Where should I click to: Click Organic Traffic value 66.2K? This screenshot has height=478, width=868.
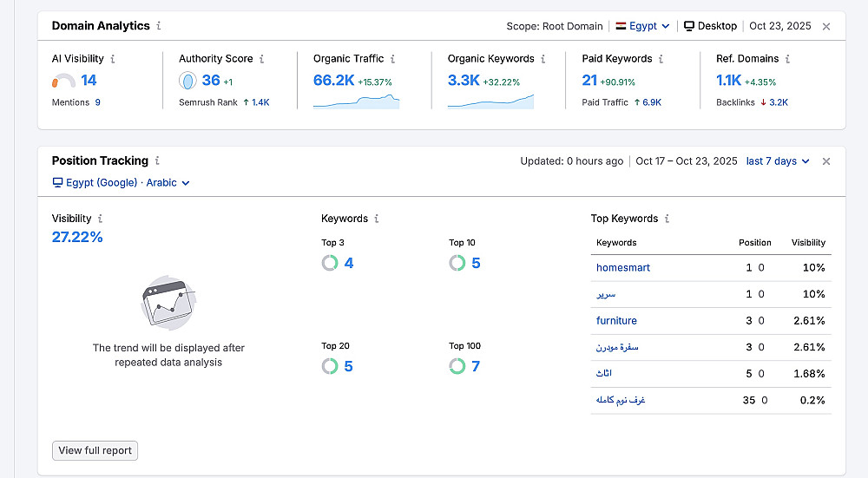[333, 81]
